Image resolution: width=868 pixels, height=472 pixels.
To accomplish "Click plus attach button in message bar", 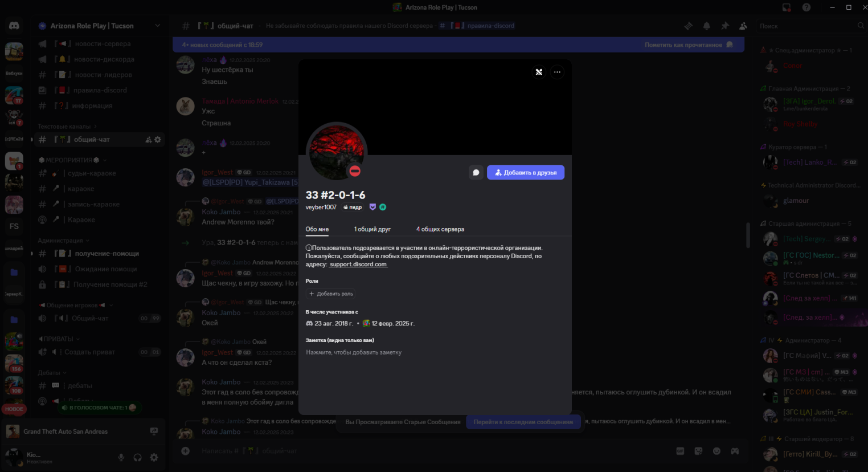I will click(x=185, y=451).
